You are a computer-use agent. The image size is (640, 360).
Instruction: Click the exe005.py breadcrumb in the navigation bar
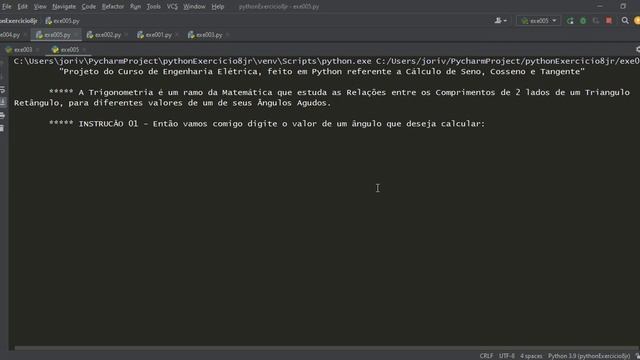pyautogui.click(x=62, y=21)
